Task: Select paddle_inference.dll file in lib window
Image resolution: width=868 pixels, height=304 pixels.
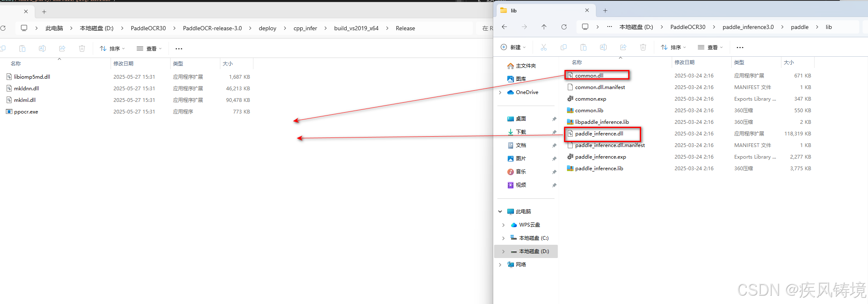Action: [599, 134]
